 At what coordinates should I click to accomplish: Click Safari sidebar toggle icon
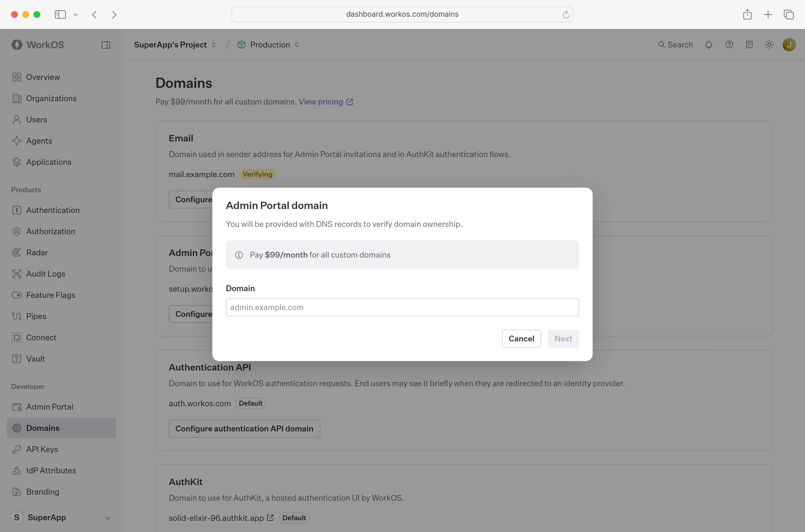[x=60, y=15]
